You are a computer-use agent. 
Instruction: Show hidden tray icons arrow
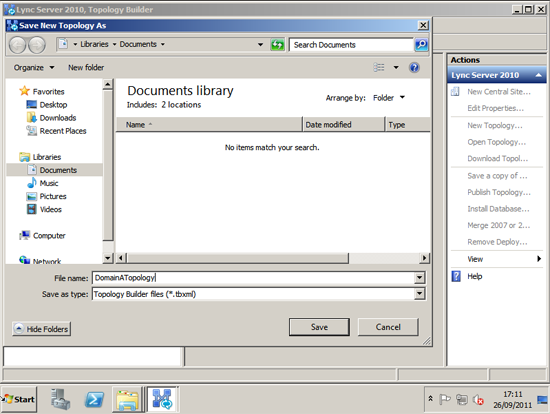[x=430, y=399]
